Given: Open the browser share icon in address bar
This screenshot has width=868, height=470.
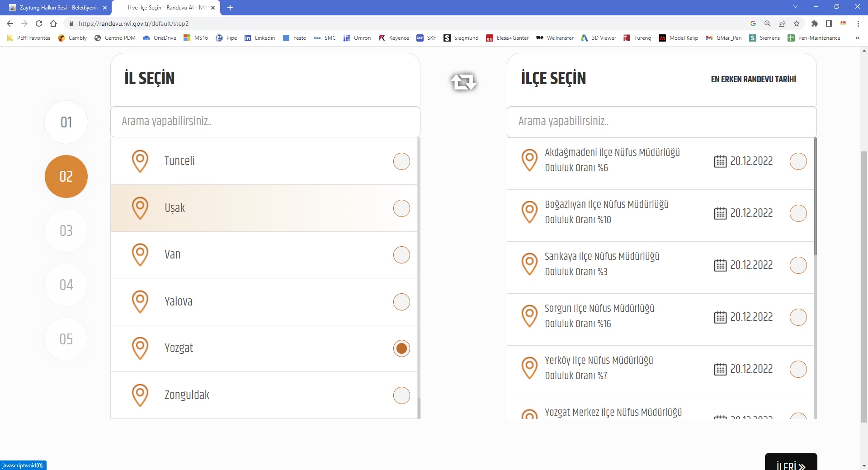Looking at the screenshot, I should (x=782, y=23).
